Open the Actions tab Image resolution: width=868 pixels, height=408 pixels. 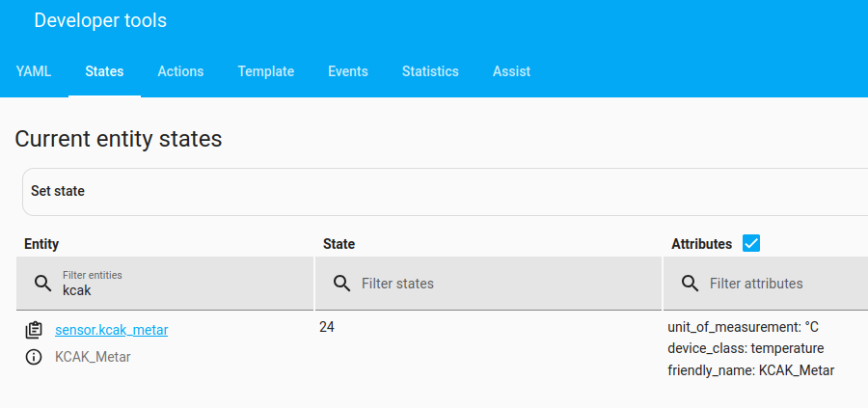click(x=180, y=71)
